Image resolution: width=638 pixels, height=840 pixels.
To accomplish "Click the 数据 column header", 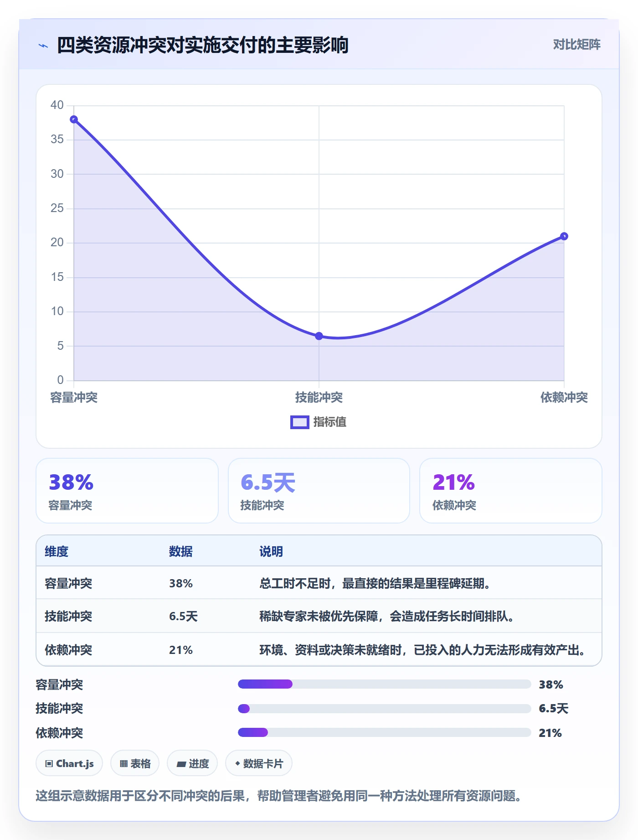I will (x=181, y=551).
